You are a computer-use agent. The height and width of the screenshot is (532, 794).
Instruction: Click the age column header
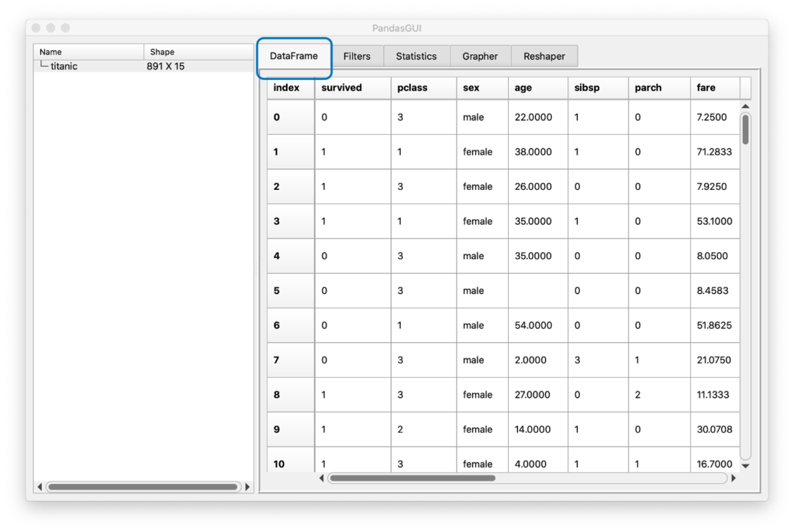pos(537,88)
